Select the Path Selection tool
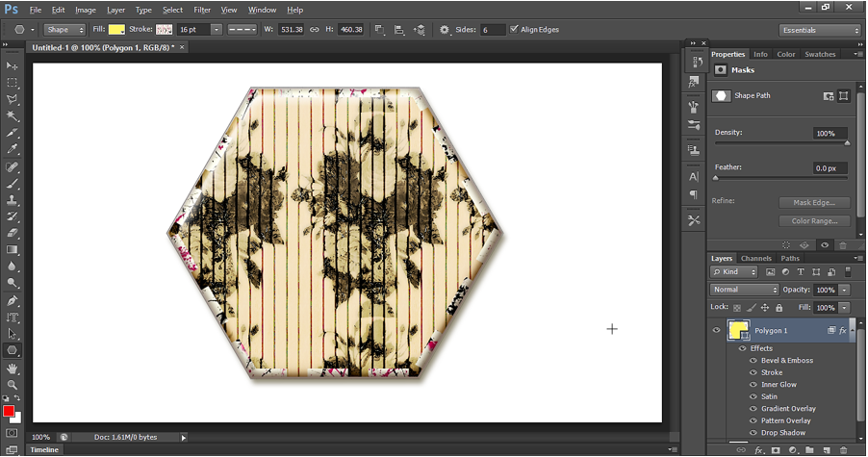 coord(12,334)
